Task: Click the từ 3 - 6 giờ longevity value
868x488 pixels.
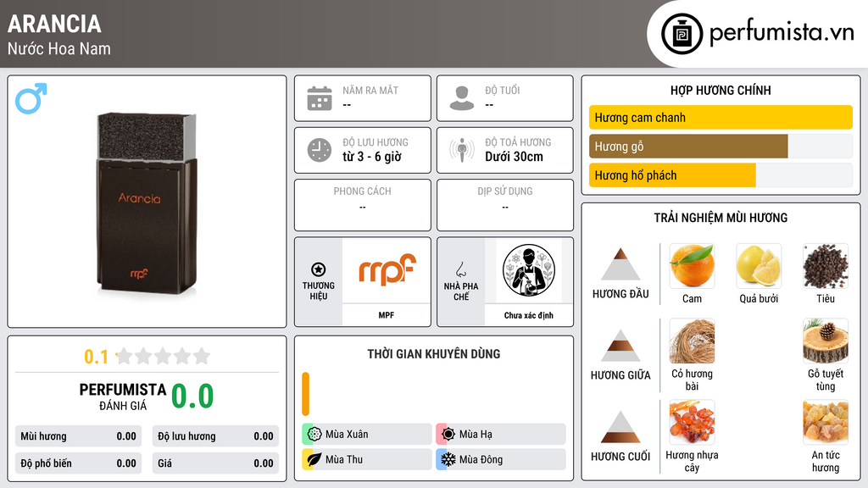Action: (372, 157)
